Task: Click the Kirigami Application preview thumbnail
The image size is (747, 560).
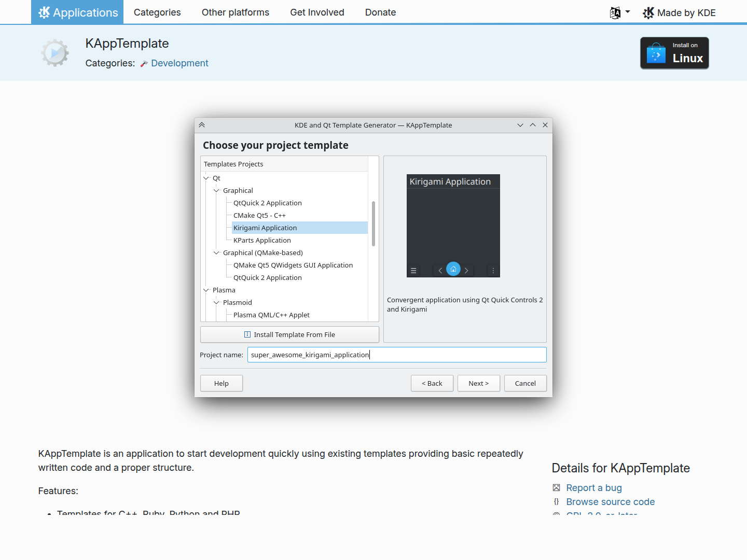Action: 453,226
